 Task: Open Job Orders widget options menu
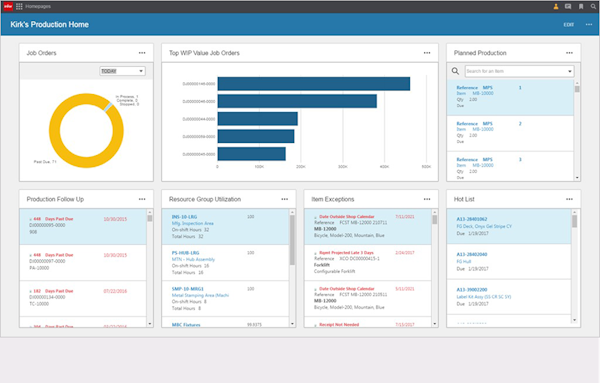[142, 53]
